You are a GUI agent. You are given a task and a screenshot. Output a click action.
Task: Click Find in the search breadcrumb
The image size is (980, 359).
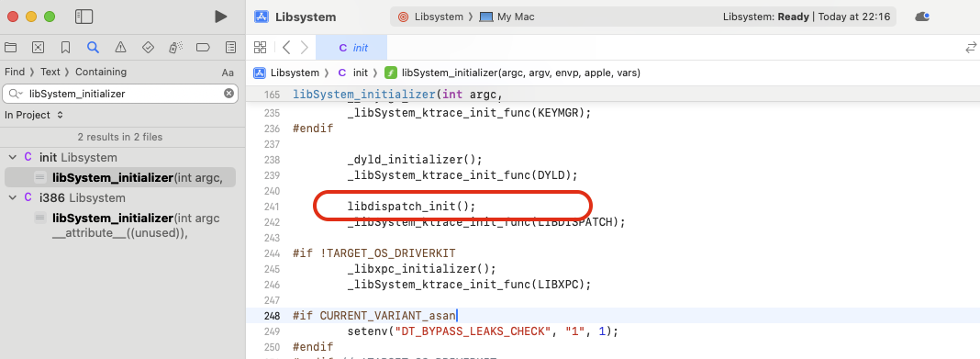pyautogui.click(x=15, y=72)
